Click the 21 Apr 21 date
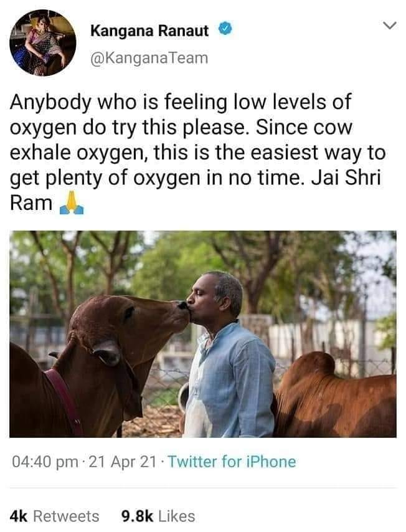The width and height of the screenshot is (406, 532). pyautogui.click(x=123, y=462)
